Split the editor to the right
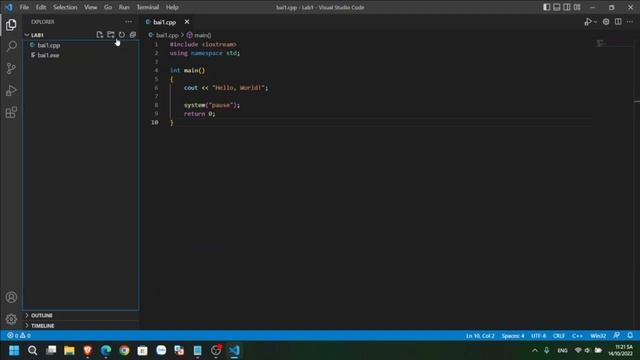The image size is (640, 360). 618,22
